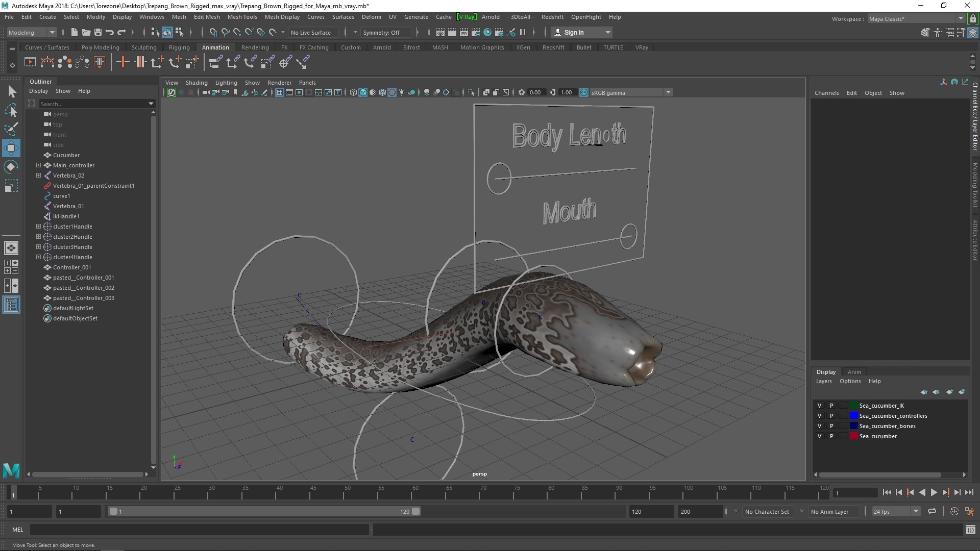980x551 pixels.
Task: Switch to the Poly Modeling shelf tab
Action: tap(100, 47)
